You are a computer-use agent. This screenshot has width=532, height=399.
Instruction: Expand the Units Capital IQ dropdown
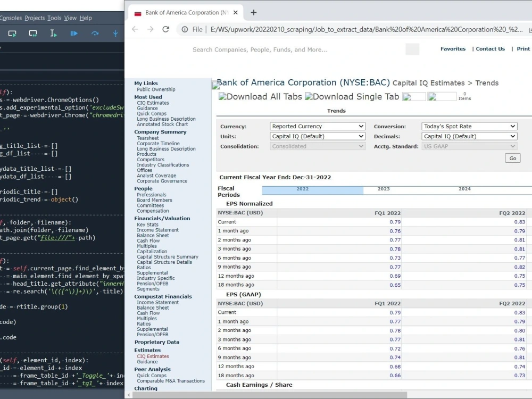[x=318, y=136]
